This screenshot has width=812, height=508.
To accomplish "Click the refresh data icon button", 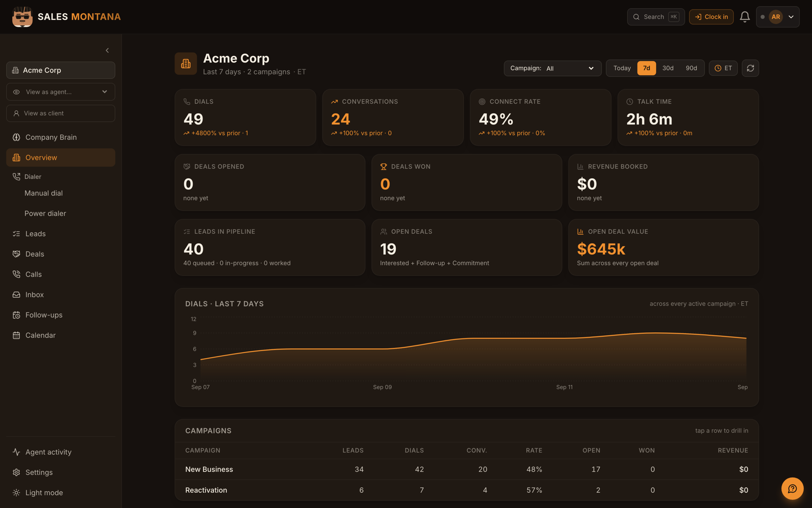I will click(750, 68).
